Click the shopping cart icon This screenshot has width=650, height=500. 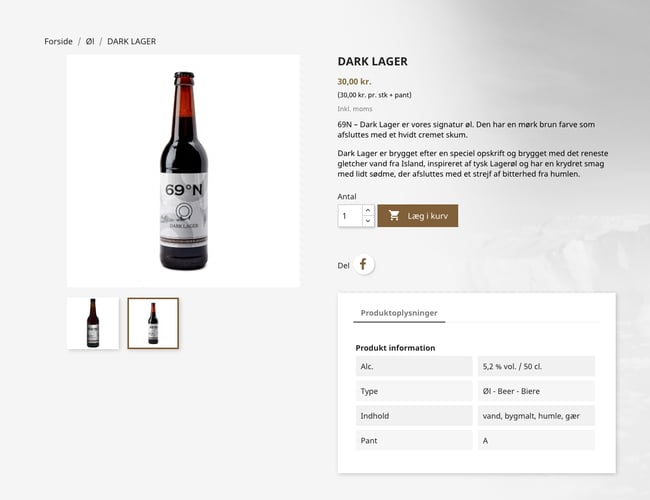click(x=394, y=216)
